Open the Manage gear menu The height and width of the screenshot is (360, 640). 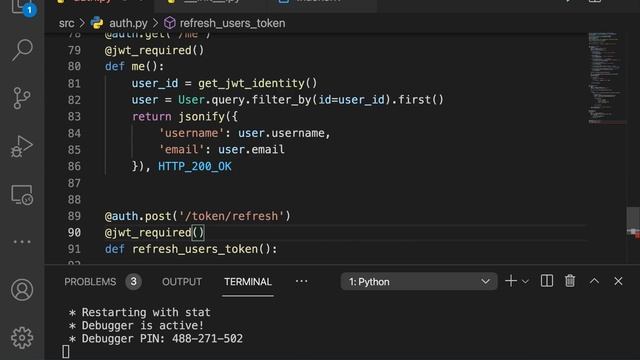[22, 338]
